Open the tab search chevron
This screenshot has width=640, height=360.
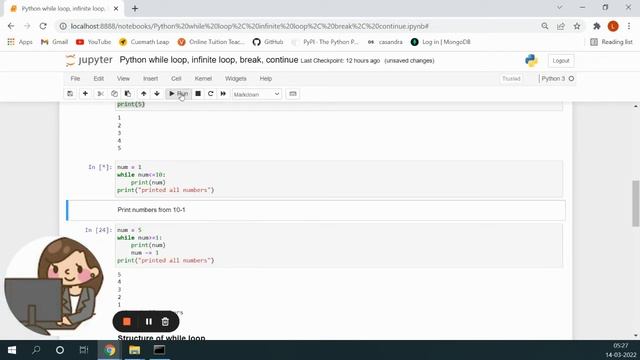tap(560, 7)
